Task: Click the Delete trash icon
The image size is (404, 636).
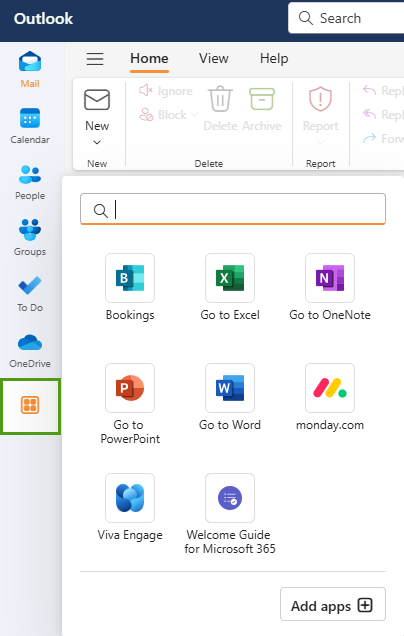Action: (x=220, y=99)
